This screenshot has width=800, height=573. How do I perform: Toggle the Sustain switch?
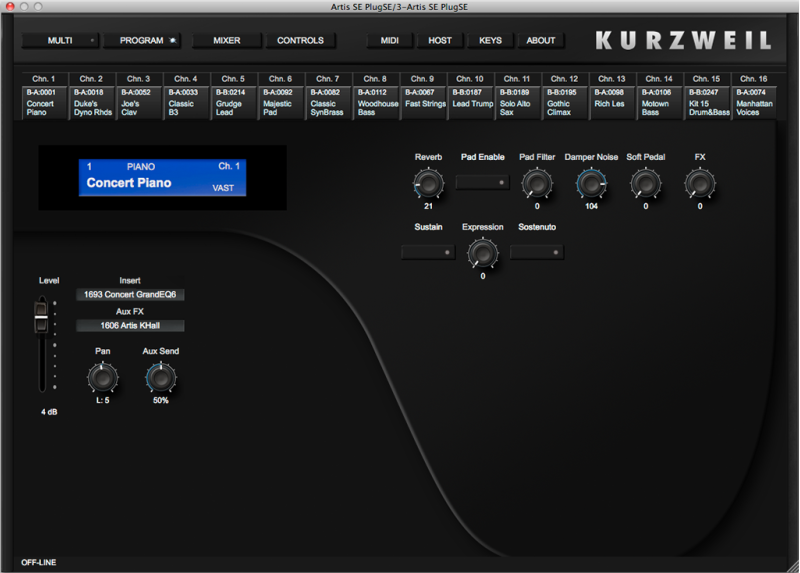pyautogui.click(x=428, y=252)
